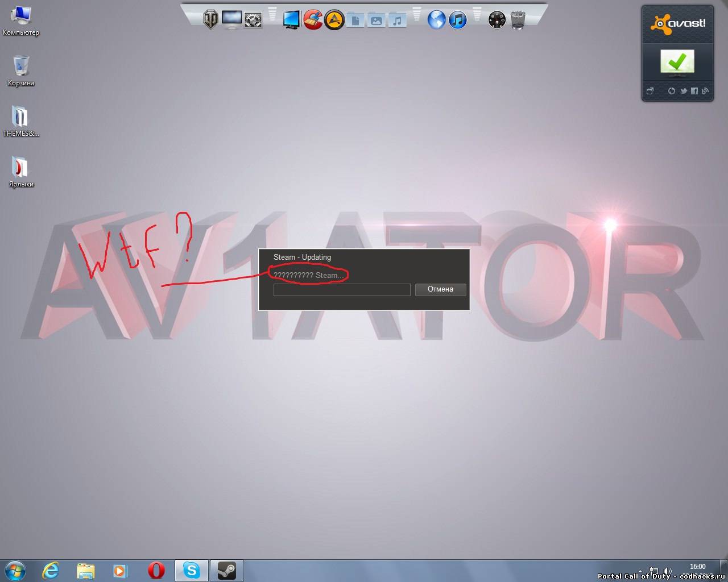Launch Opera from the taskbar

[156, 571]
